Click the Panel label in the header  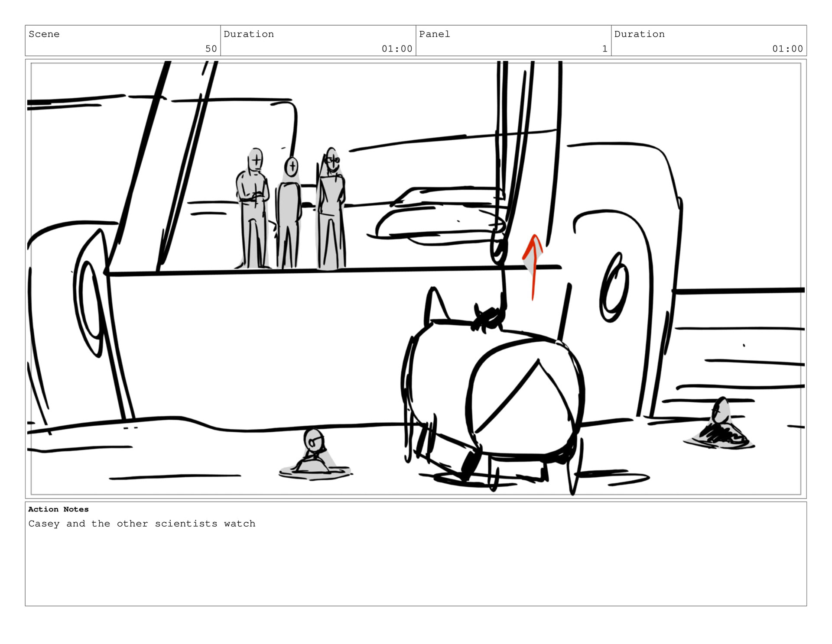[434, 34]
